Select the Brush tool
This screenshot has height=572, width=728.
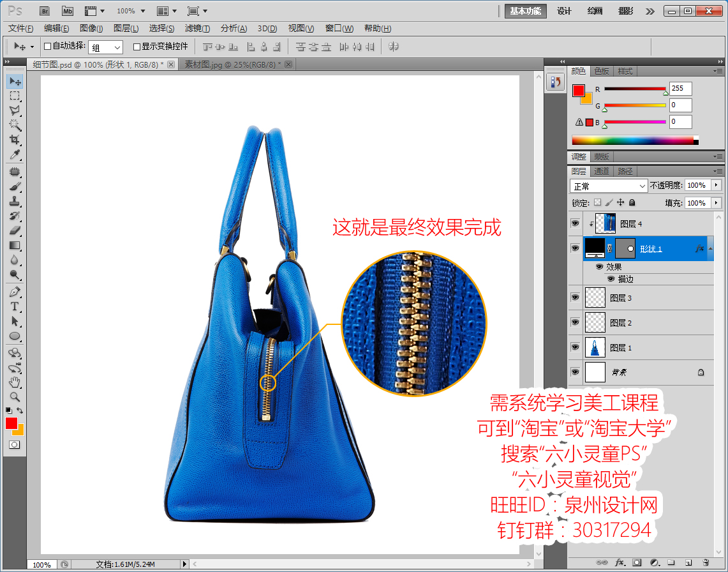pyautogui.click(x=15, y=186)
